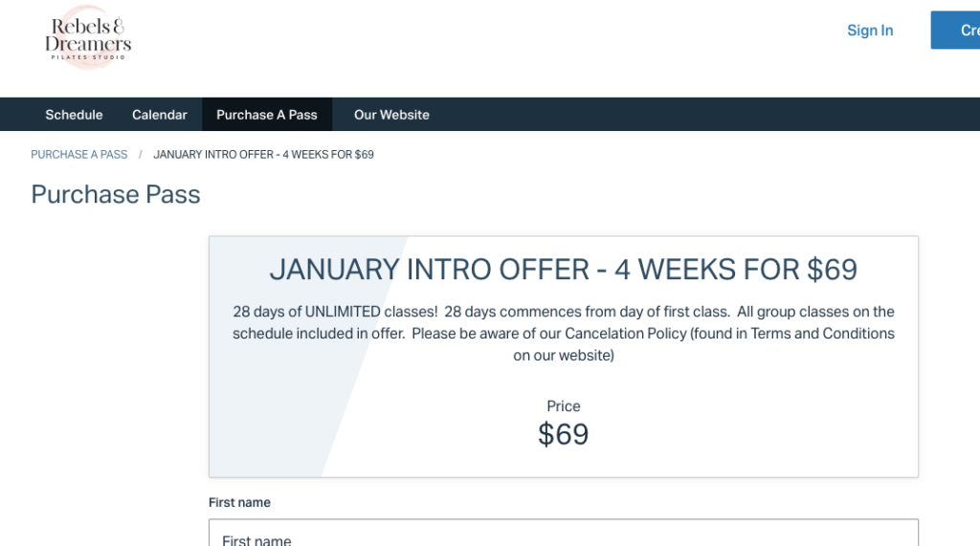980x546 pixels.
Task: Click the PURCHASE A PASS breadcrumb link
Action: point(78,155)
